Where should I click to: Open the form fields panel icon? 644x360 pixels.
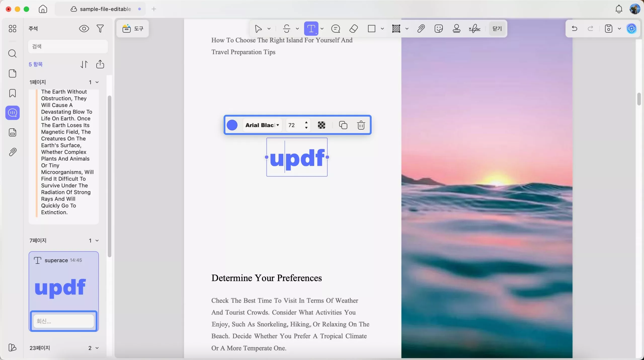coord(12,132)
